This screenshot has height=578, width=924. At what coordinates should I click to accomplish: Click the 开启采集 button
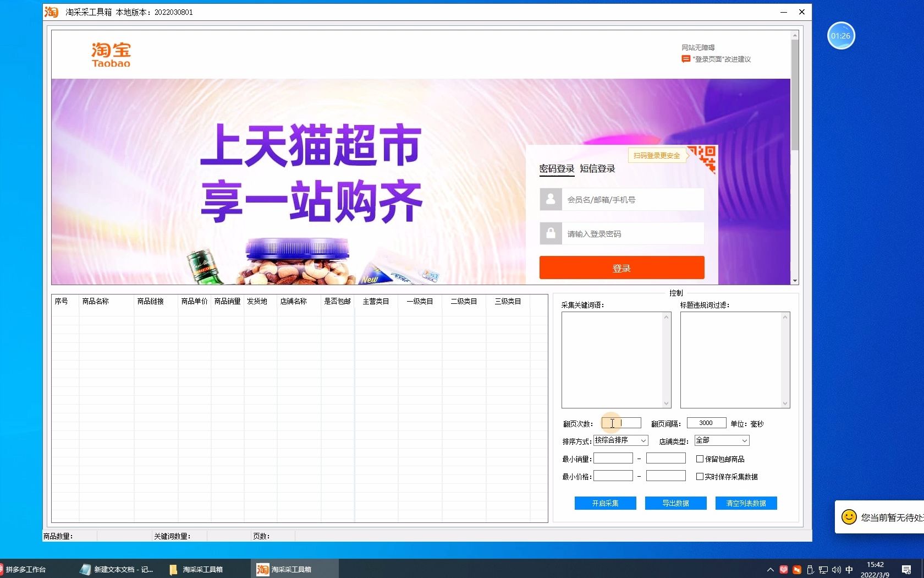pos(605,503)
